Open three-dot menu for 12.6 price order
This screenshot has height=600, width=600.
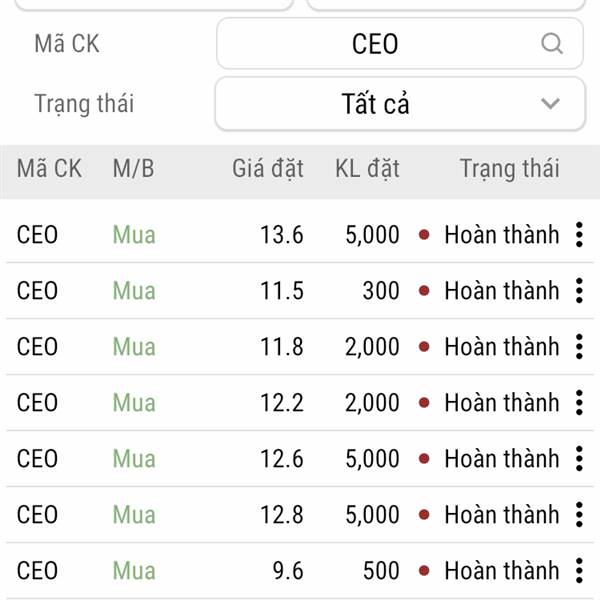(579, 458)
